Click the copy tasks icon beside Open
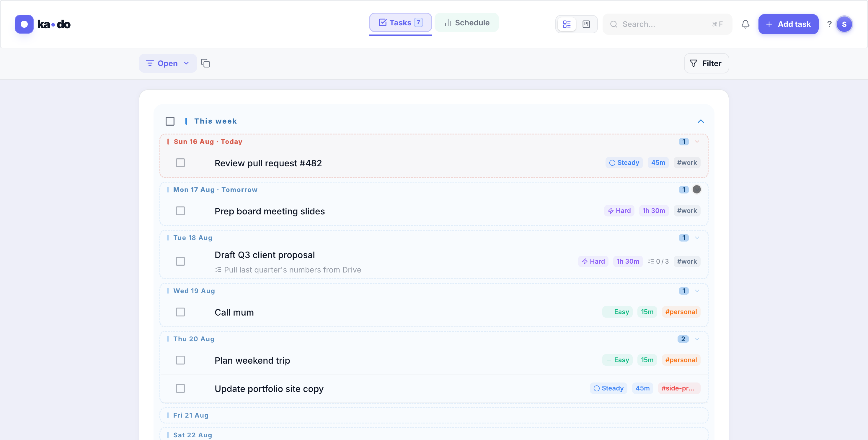This screenshot has height=440, width=868. (x=205, y=63)
